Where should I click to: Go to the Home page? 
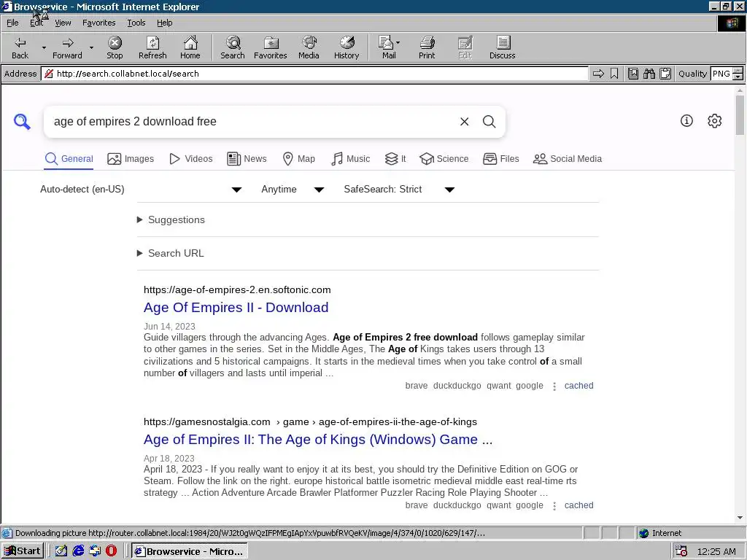(190, 47)
